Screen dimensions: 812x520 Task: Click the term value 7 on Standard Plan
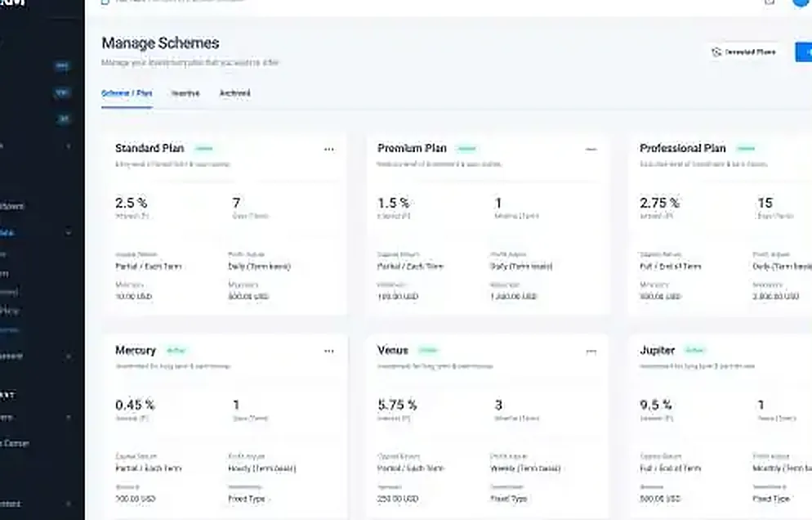(236, 203)
